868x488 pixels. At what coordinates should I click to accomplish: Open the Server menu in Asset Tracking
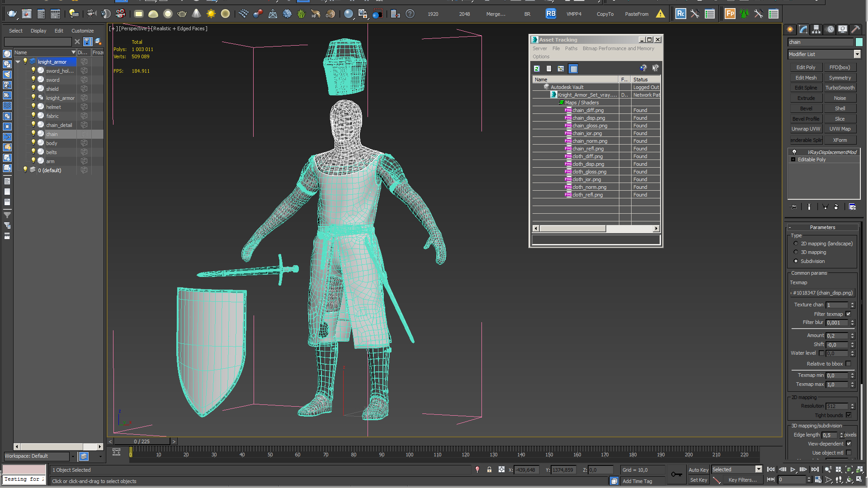[540, 48]
